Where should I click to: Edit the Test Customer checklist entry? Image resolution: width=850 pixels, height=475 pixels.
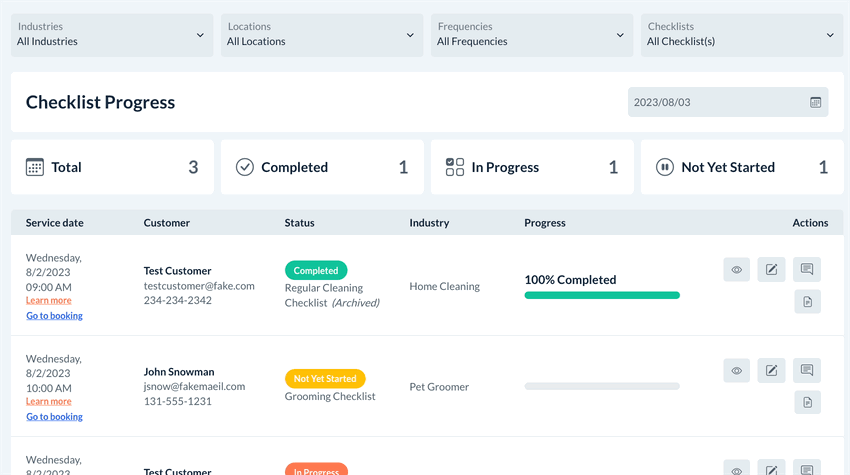point(771,270)
